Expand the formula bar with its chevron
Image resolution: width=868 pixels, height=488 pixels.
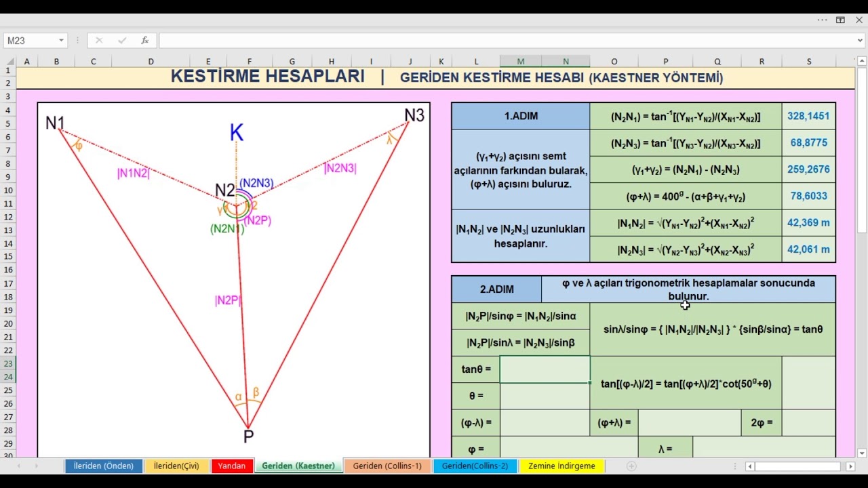pyautogui.click(x=861, y=41)
